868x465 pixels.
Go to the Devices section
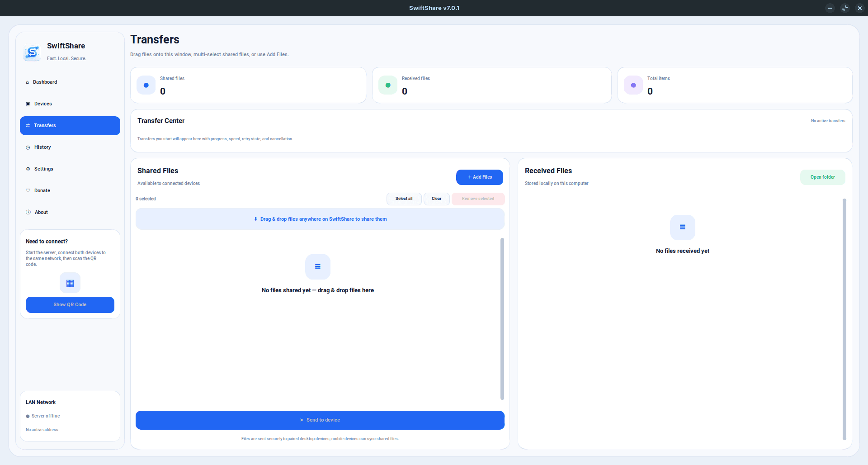click(70, 104)
